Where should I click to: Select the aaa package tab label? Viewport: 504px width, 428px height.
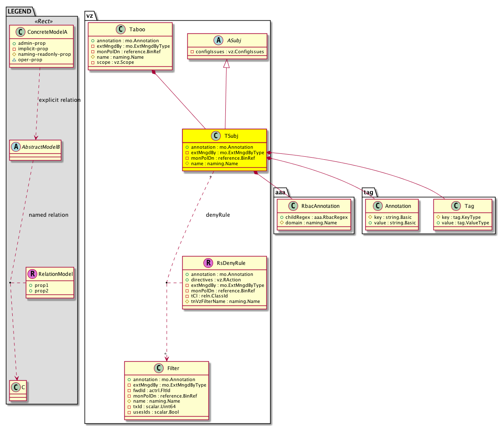click(x=279, y=192)
